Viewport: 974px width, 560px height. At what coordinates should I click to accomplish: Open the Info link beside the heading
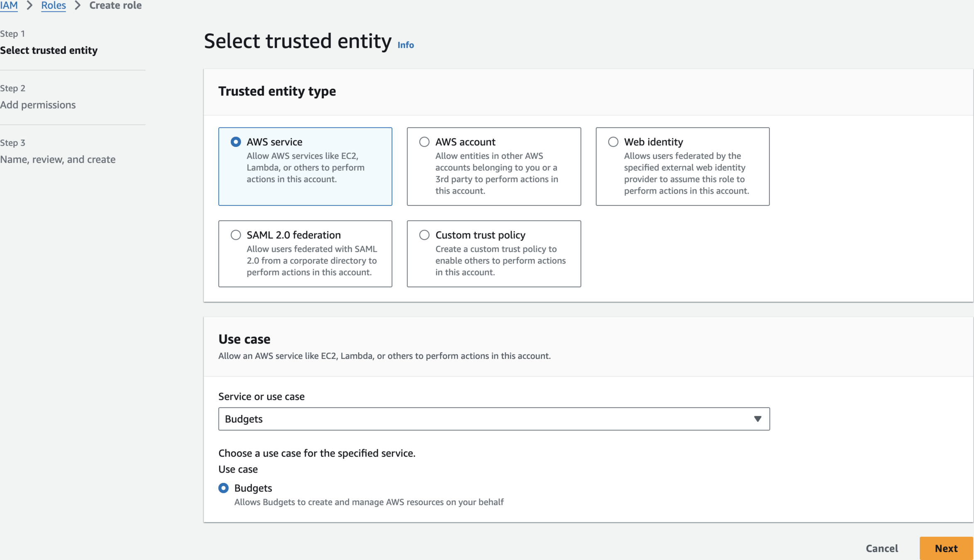pyautogui.click(x=405, y=45)
